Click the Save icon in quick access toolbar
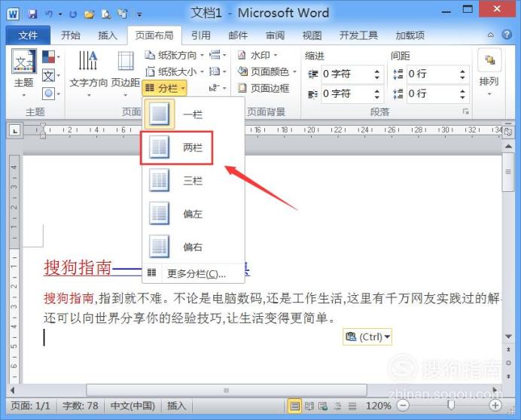Image resolution: width=521 pixels, height=420 pixels. [x=32, y=14]
